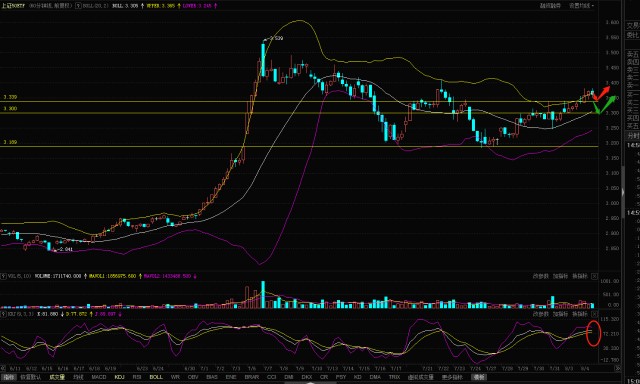Switch to the DMA indicator tab
This screenshot has height=384, width=640.
click(x=375, y=377)
